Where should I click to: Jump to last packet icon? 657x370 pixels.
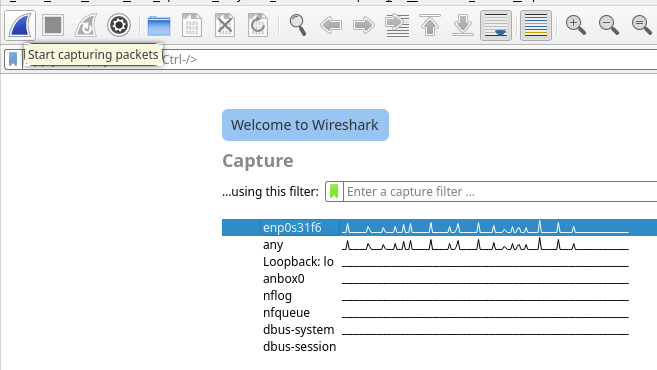tap(463, 25)
